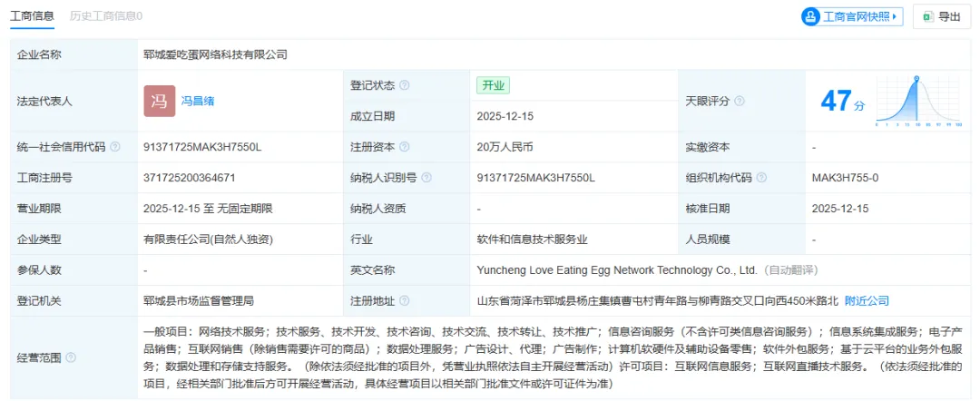Click help icon next to 天眼评分

coord(740,101)
